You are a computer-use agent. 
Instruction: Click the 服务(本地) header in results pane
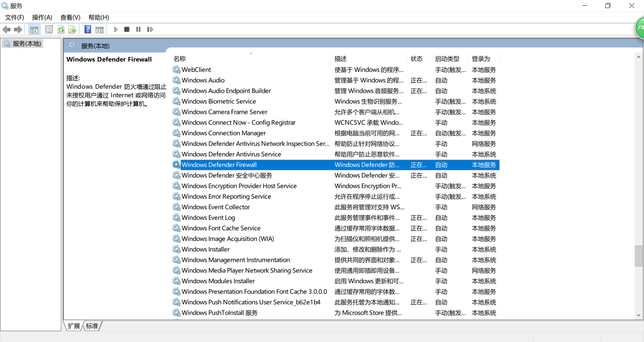(95, 46)
